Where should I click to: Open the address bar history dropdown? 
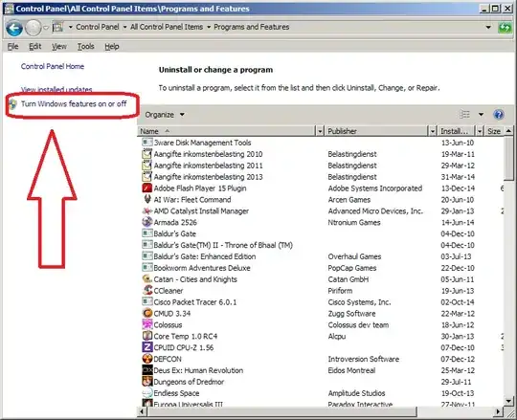[488, 28]
